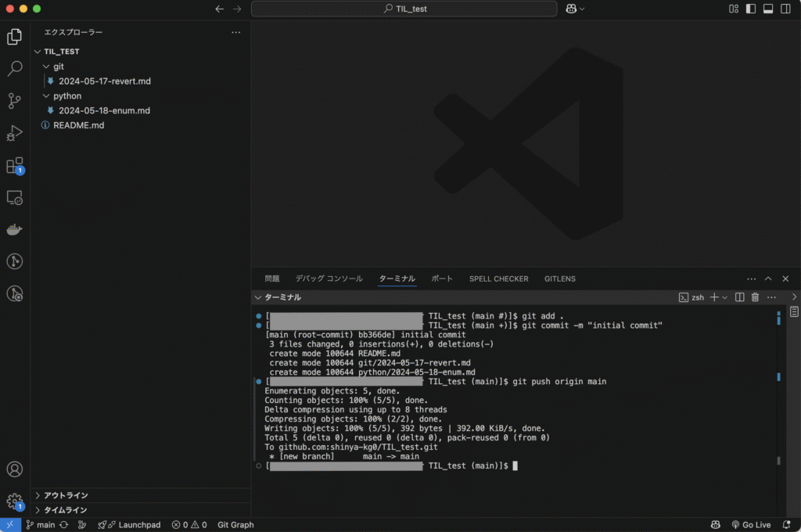Viewport: 801px width, 532px height.
Task: Open Copilot chat from title bar
Action: click(571, 9)
